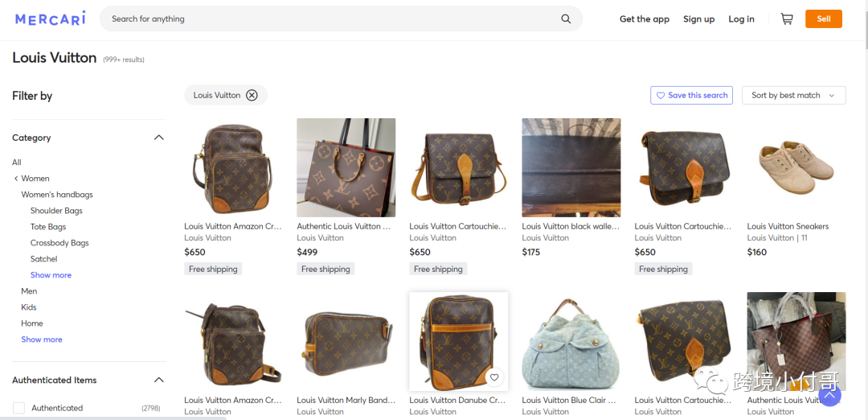
Task: Select the Men category
Action: pyautogui.click(x=30, y=291)
